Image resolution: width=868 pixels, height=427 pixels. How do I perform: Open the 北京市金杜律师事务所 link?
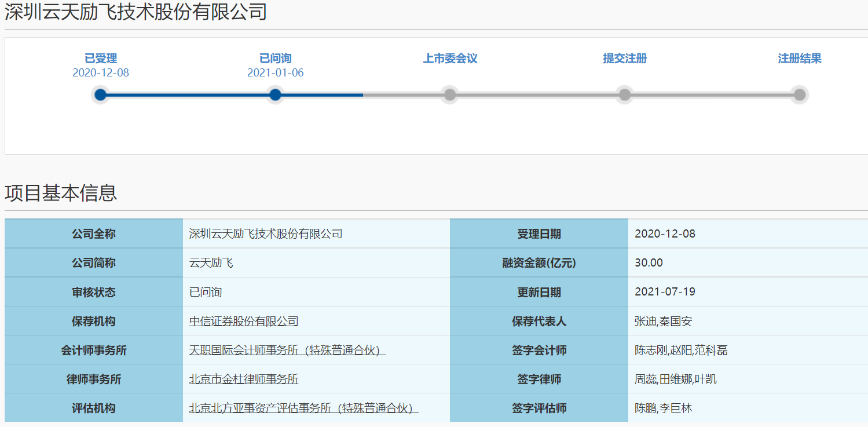click(244, 379)
